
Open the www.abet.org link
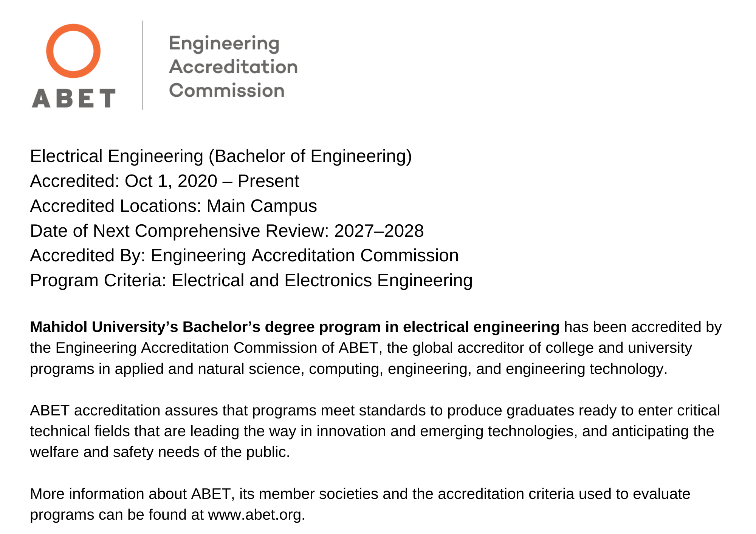coord(256,514)
